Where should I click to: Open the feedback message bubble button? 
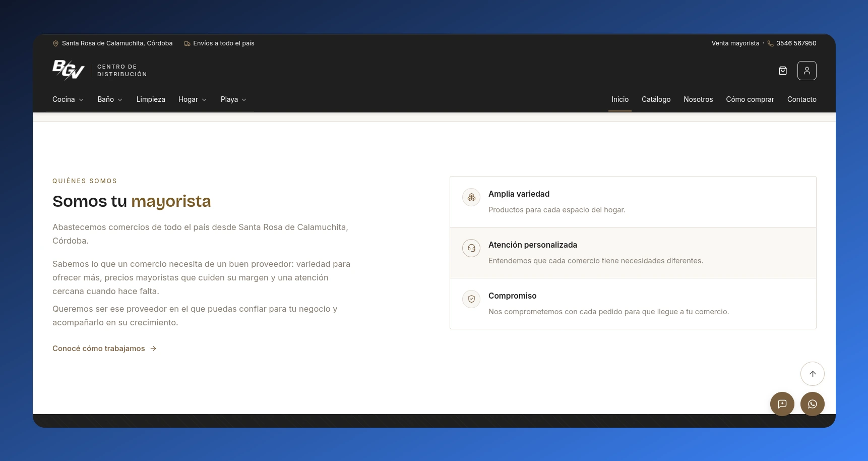tap(782, 404)
